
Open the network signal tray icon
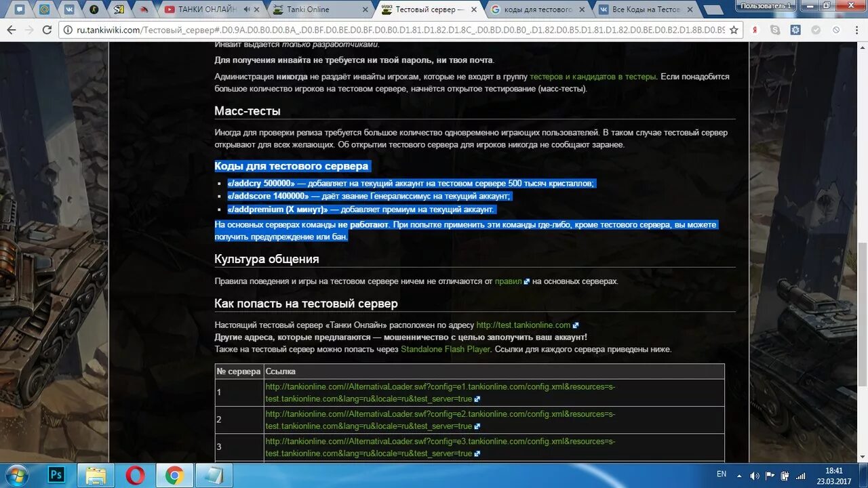[802, 475]
